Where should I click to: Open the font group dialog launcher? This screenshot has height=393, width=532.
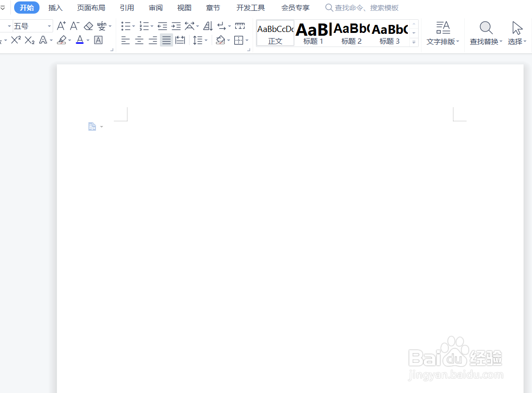[x=111, y=50]
